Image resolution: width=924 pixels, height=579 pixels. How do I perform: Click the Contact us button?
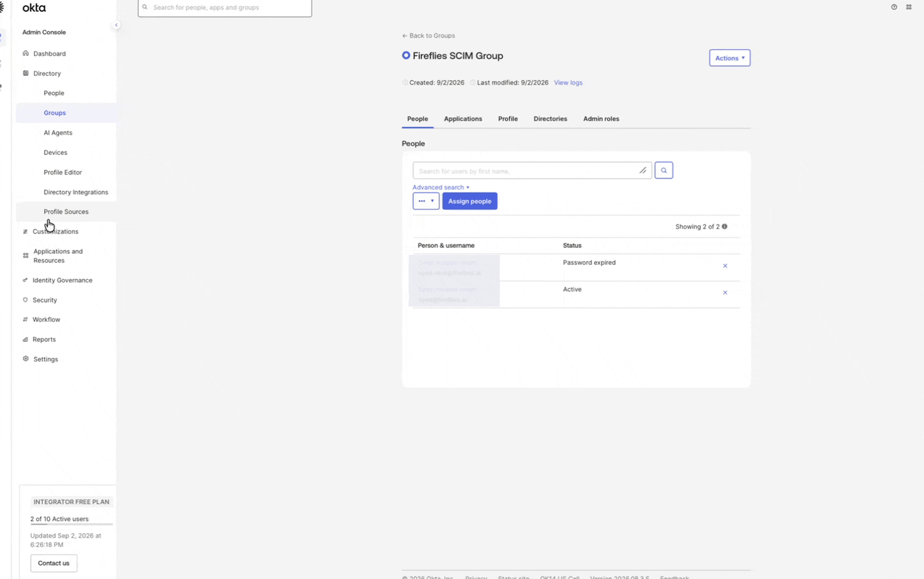[54, 563]
